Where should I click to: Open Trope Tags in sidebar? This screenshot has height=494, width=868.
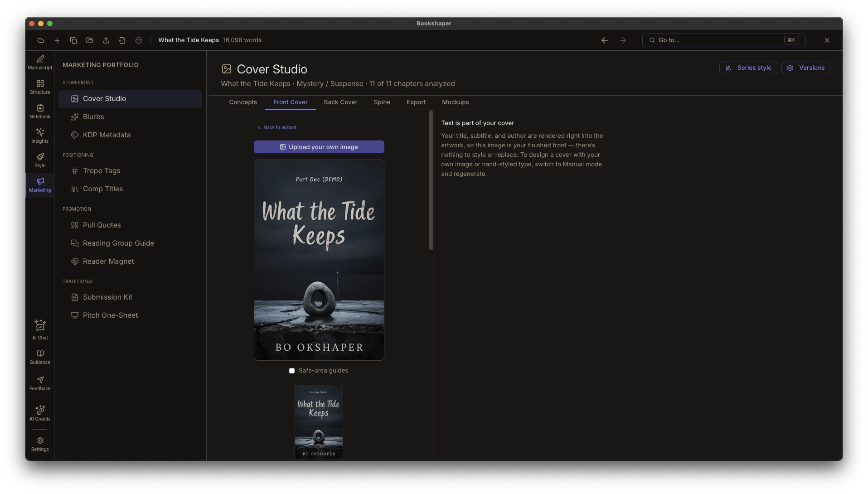click(130, 171)
